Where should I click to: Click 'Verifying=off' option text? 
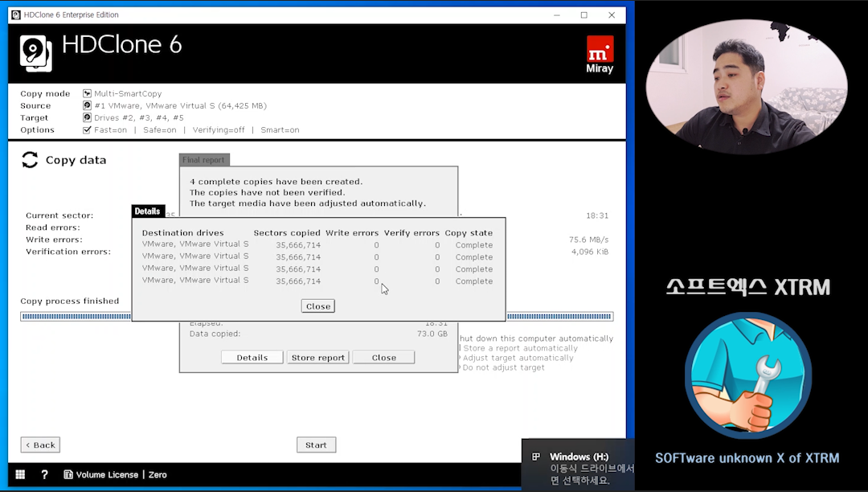point(219,129)
